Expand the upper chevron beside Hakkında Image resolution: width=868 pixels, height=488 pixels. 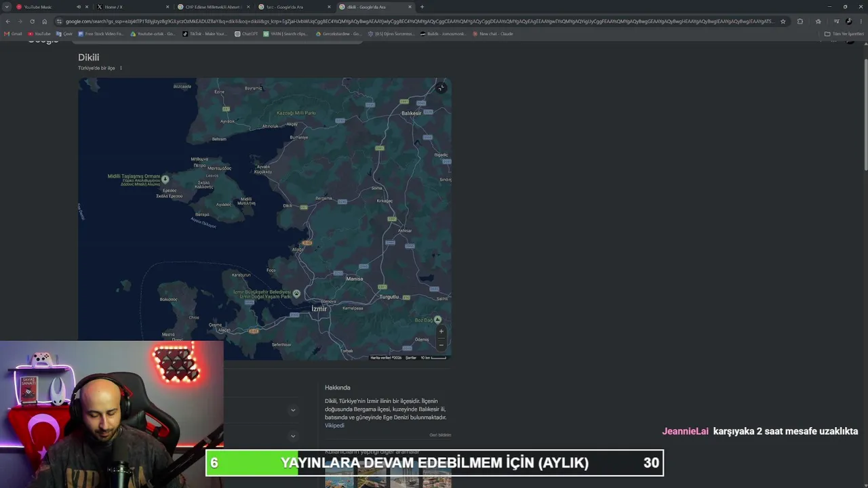(293, 410)
